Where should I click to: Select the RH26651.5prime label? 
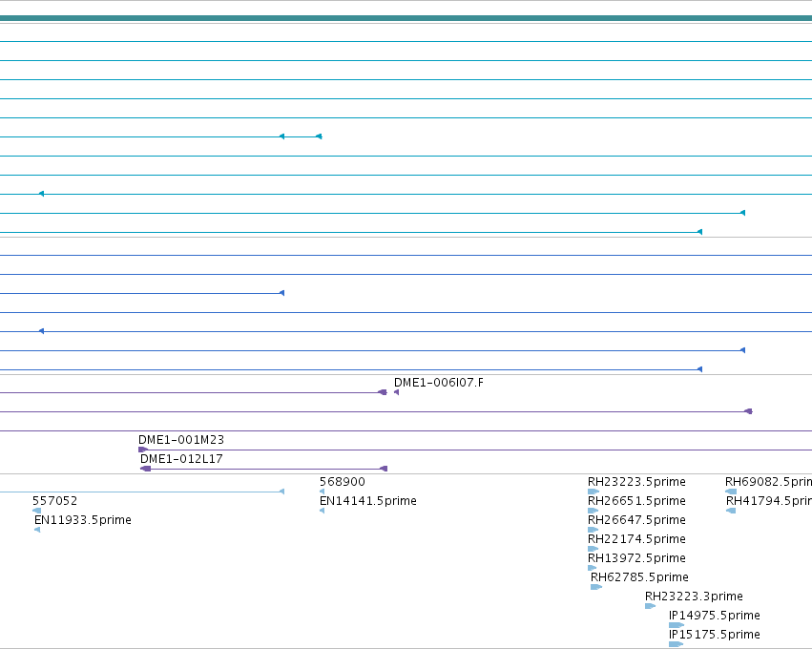(636, 501)
